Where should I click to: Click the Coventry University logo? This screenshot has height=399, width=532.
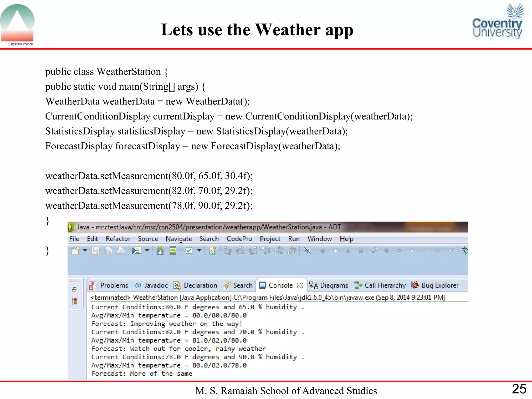pos(497,22)
